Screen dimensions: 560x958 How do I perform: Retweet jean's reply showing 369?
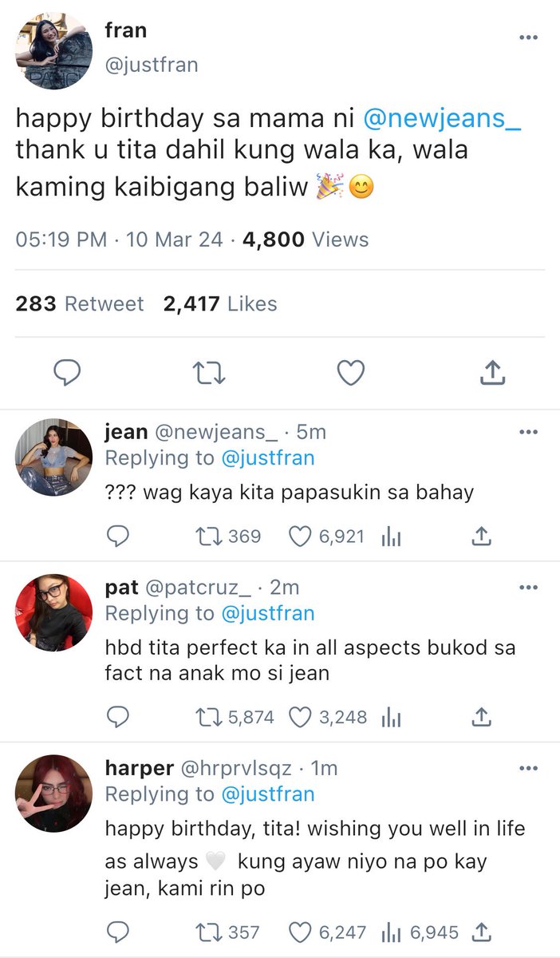[228, 536]
